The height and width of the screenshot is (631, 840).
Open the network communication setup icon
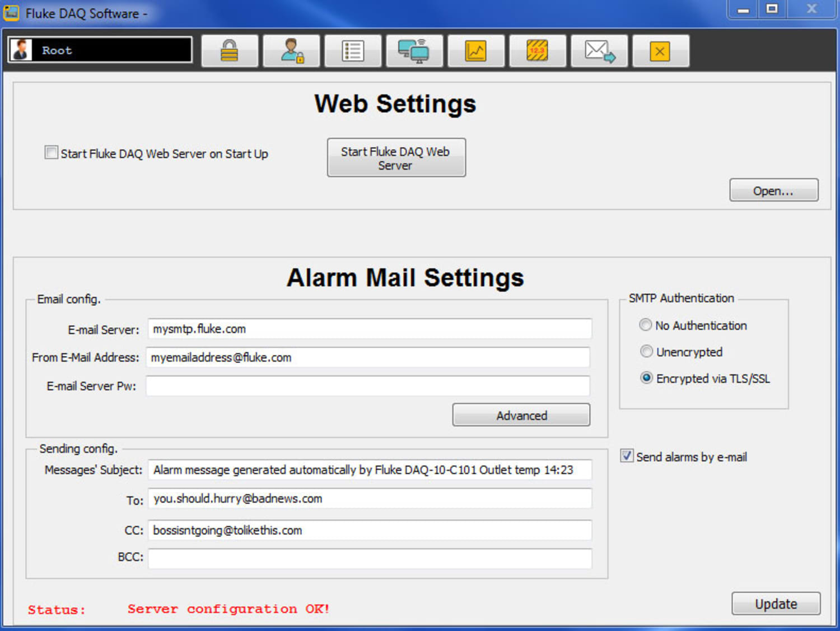[x=414, y=50]
